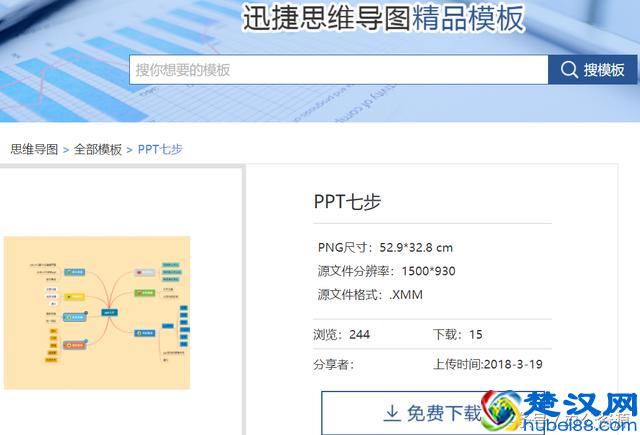This screenshot has width=640, height=435.
Task: Click the 分享者 label
Action: click(x=333, y=364)
